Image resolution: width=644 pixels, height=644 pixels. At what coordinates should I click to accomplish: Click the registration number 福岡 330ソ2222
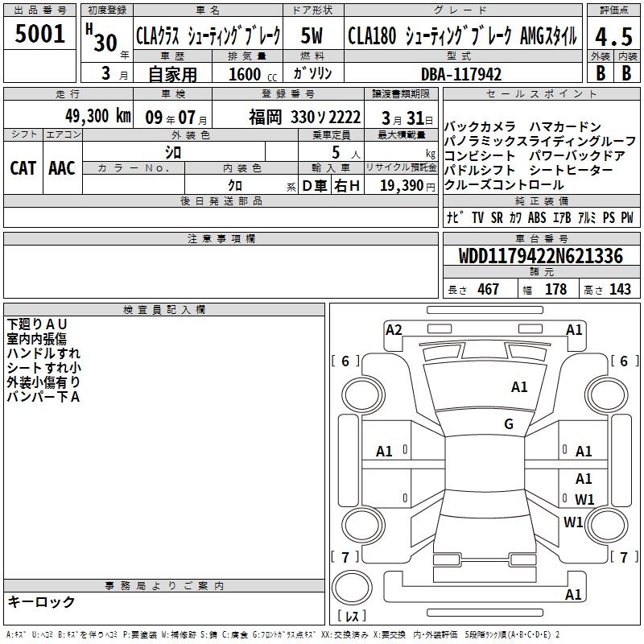point(304,117)
